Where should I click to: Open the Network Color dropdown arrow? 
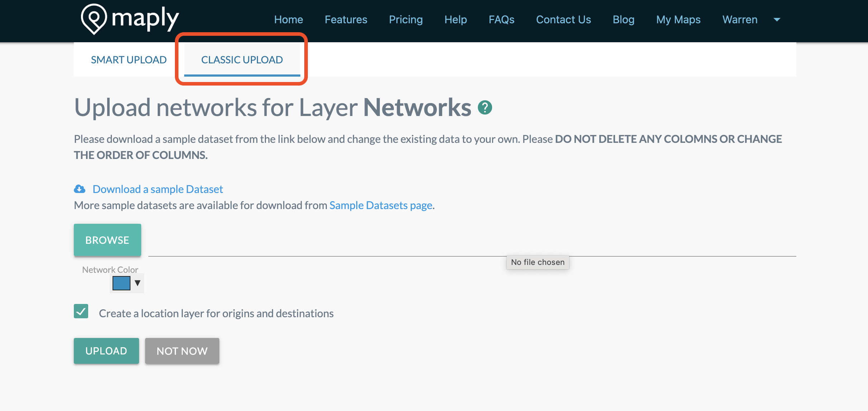(137, 283)
